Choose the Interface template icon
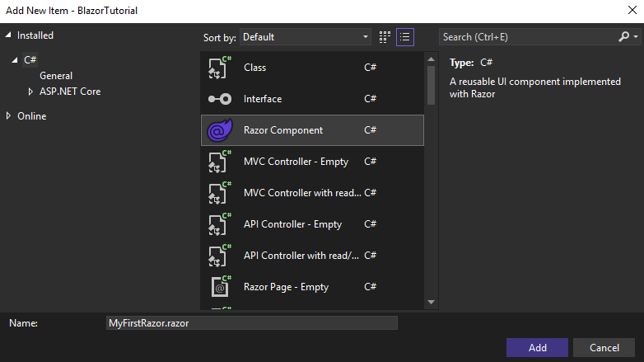 220,99
